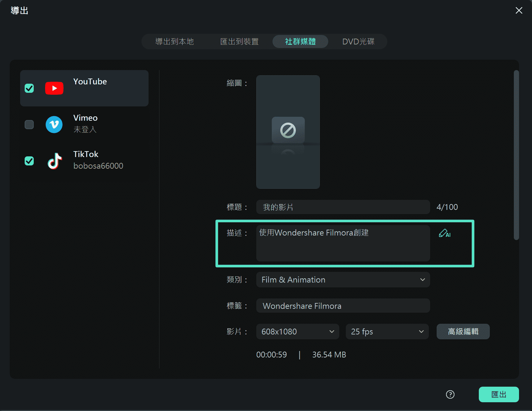Click the TikTok logo icon
The image size is (532, 411).
coord(55,161)
